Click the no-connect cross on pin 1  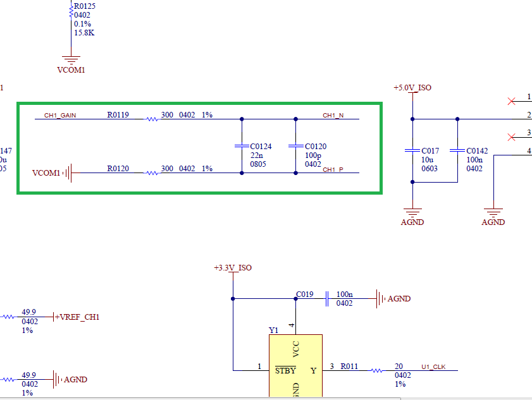pyautogui.click(x=512, y=101)
